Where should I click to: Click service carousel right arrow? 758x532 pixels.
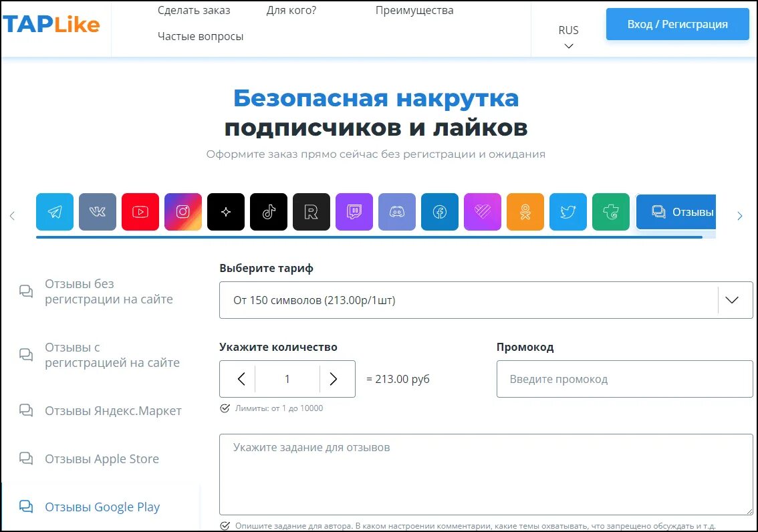pyautogui.click(x=740, y=216)
